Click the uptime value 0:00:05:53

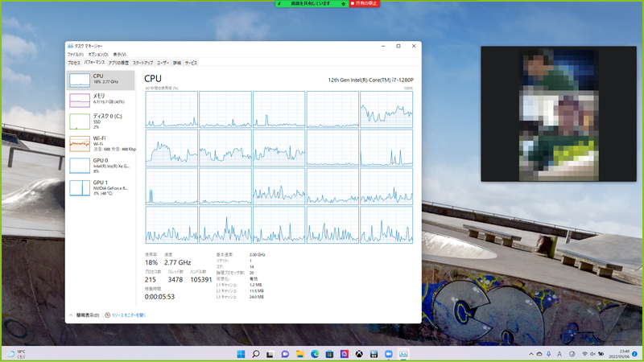(x=159, y=297)
